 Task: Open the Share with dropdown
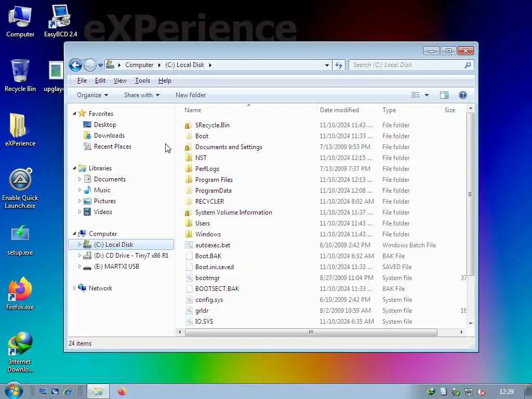[x=142, y=95]
